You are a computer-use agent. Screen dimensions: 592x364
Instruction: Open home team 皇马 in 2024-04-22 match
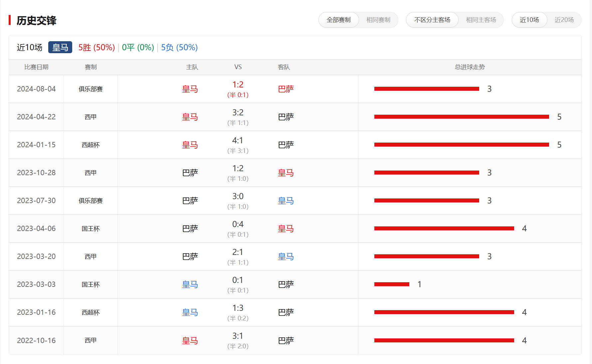(190, 117)
